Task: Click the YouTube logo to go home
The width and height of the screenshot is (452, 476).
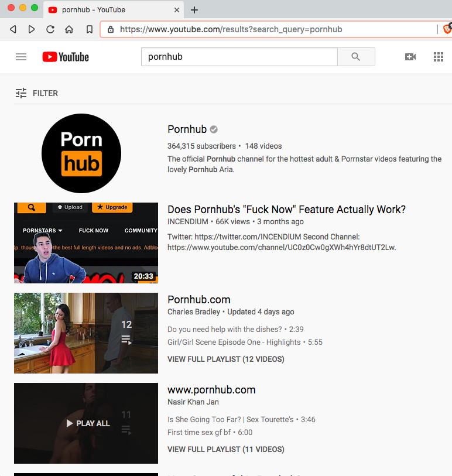Action: [66, 57]
